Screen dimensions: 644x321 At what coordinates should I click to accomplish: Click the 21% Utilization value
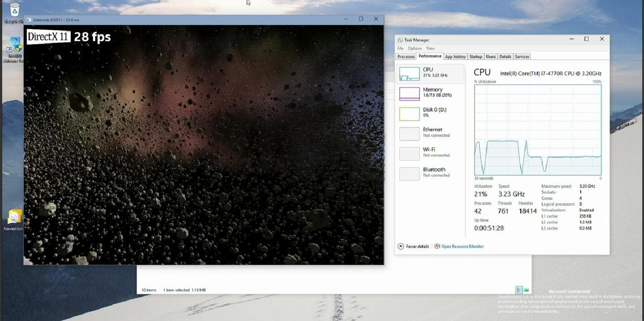481,194
